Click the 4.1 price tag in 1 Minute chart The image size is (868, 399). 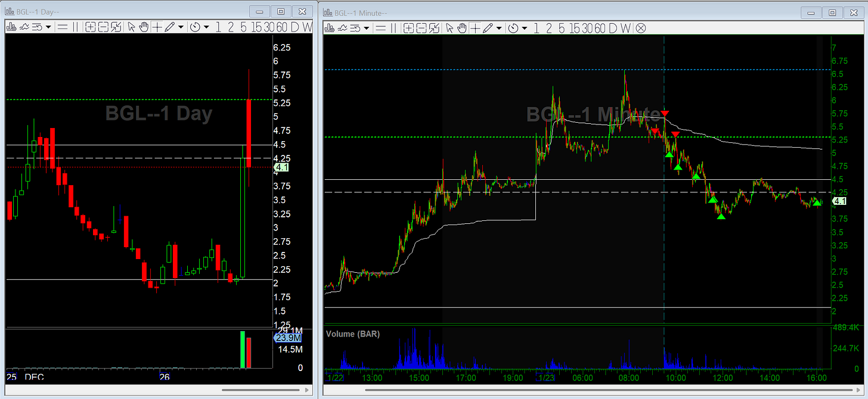[x=839, y=202]
